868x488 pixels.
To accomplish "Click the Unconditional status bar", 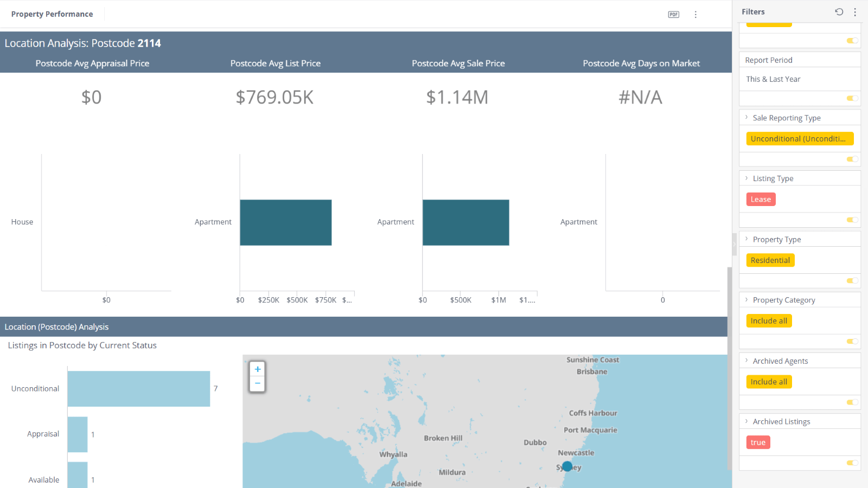I will tap(139, 389).
